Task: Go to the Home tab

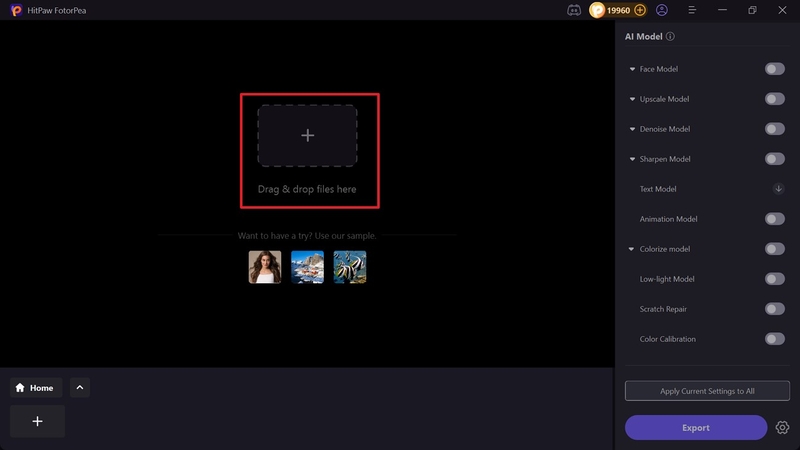Action: click(36, 388)
